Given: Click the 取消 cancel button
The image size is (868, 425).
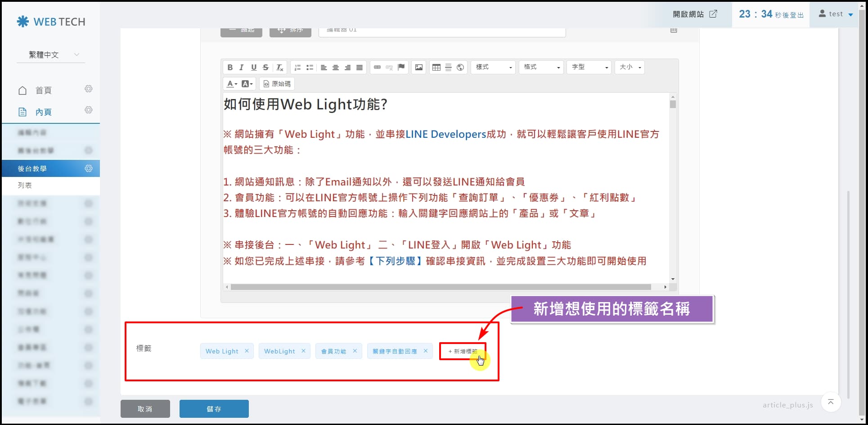Looking at the screenshot, I should pos(145,409).
